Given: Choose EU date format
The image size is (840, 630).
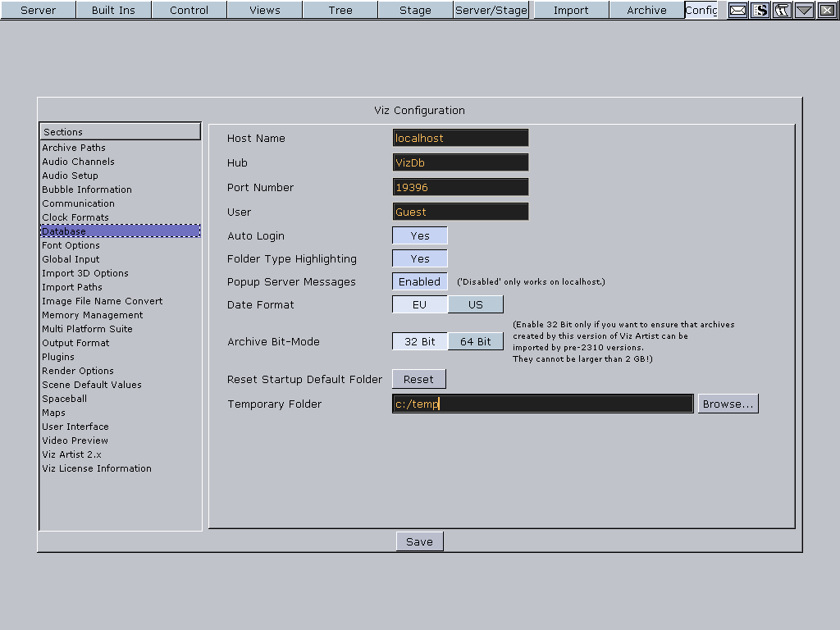Looking at the screenshot, I should 420,304.
